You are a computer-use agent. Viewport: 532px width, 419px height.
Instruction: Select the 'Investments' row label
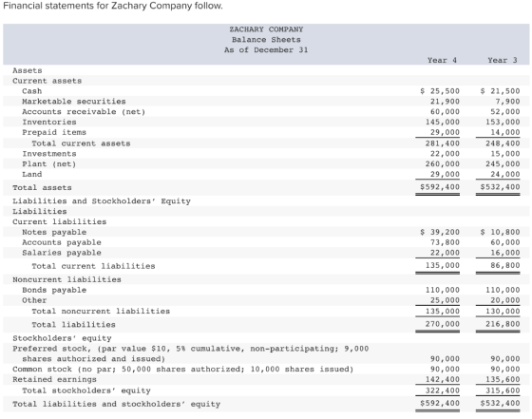coord(49,154)
